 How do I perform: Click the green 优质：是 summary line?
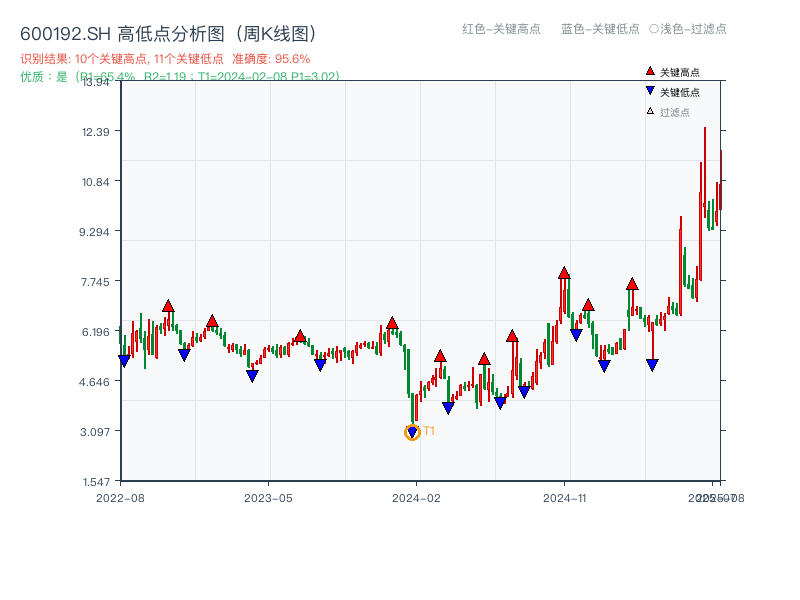pos(180,77)
